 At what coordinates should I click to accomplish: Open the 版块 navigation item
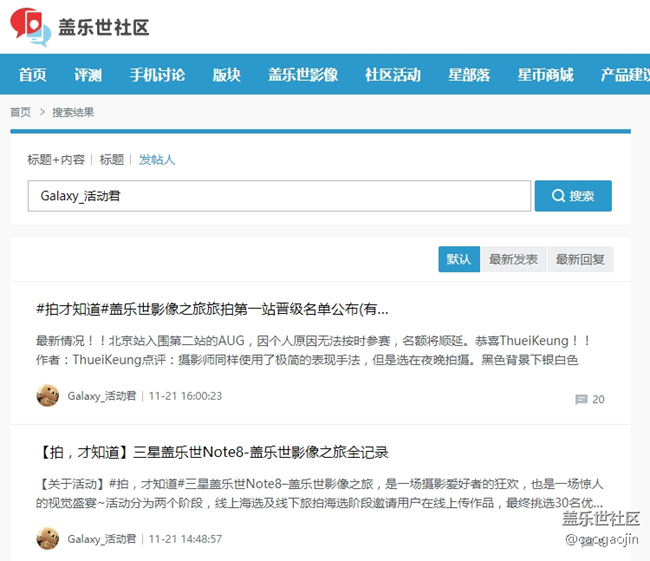click(226, 75)
